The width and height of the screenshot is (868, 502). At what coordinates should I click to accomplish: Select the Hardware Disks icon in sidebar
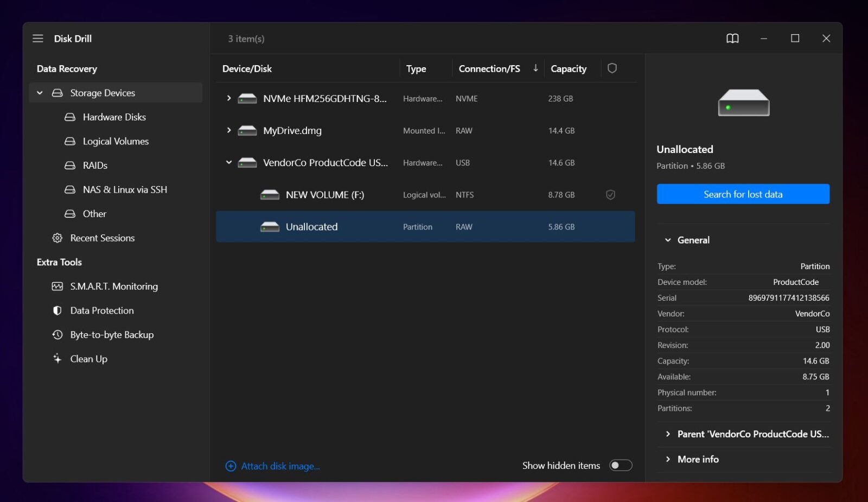(69, 117)
